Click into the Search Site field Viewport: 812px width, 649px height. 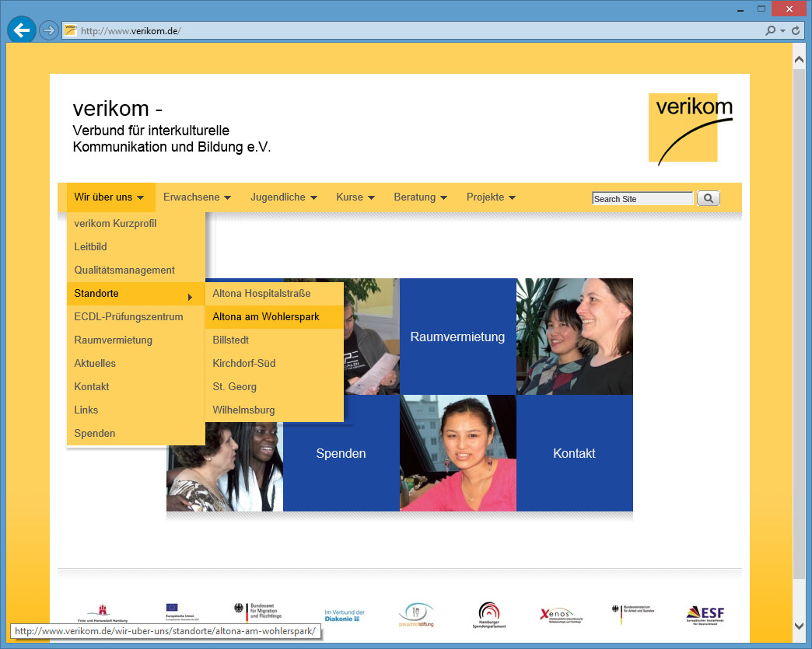click(x=642, y=199)
